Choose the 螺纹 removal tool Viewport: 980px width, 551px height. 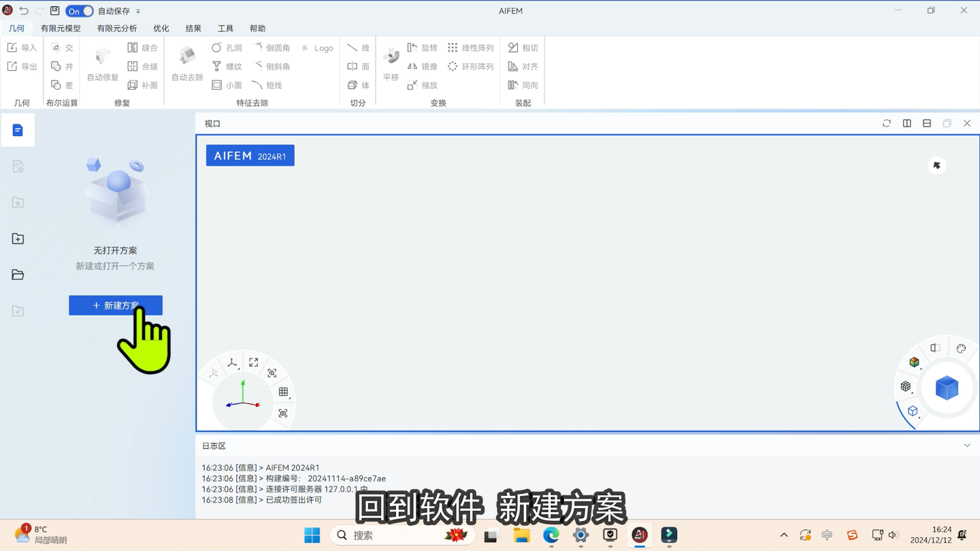[x=227, y=67]
